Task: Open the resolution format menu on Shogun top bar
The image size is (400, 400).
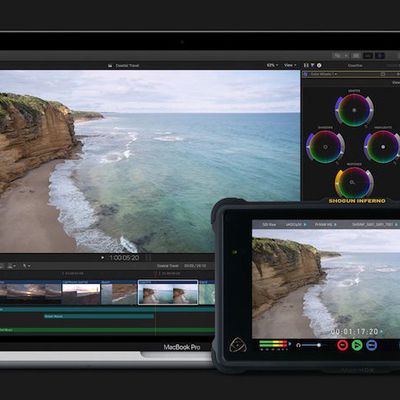Action: [295, 225]
